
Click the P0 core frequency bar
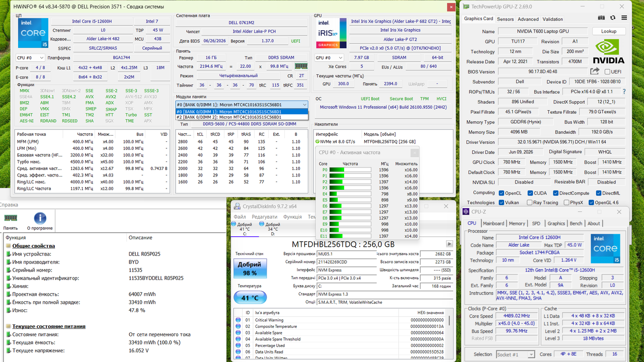351,170
